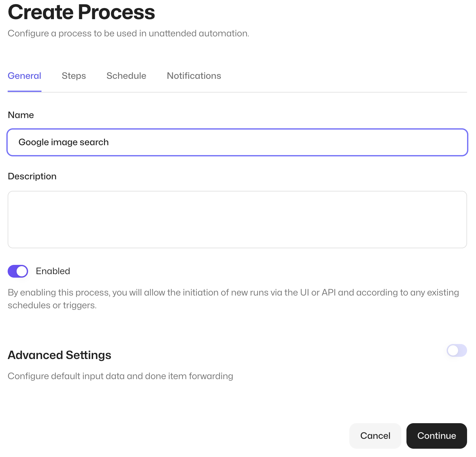Click the Create Process heading
This screenshot has width=476, height=457.
81,12
